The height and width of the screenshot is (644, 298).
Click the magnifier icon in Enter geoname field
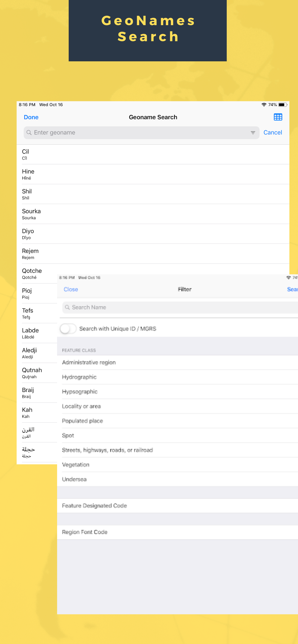(29, 132)
